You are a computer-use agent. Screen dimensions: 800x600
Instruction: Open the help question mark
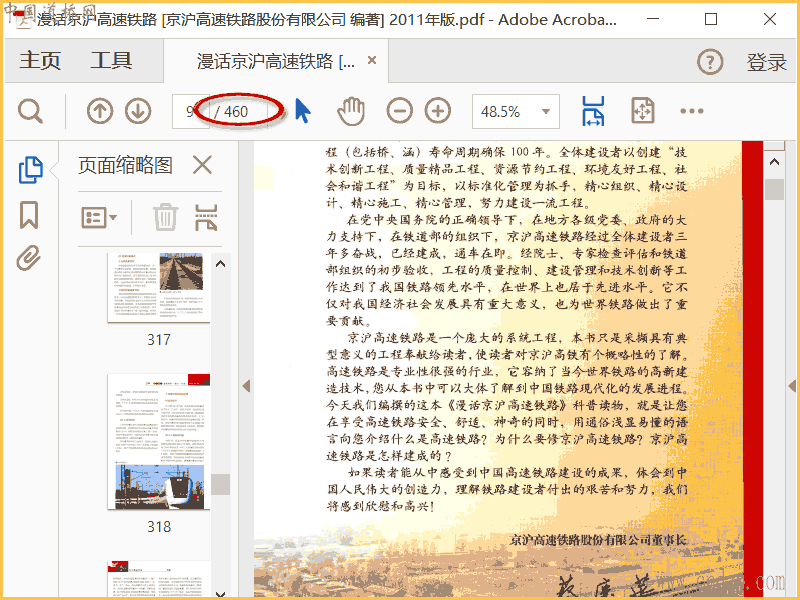(x=710, y=62)
